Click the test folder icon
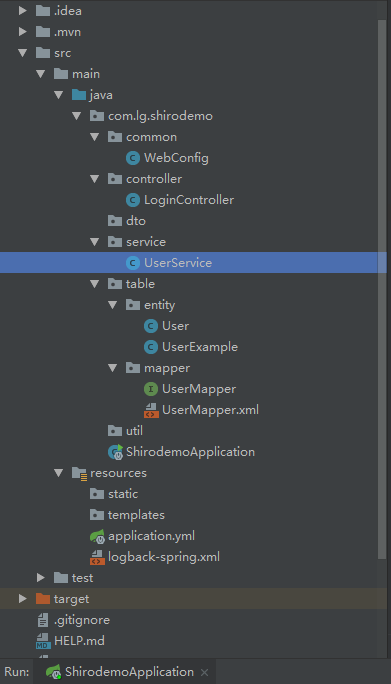This screenshot has width=391, height=684. [x=61, y=578]
